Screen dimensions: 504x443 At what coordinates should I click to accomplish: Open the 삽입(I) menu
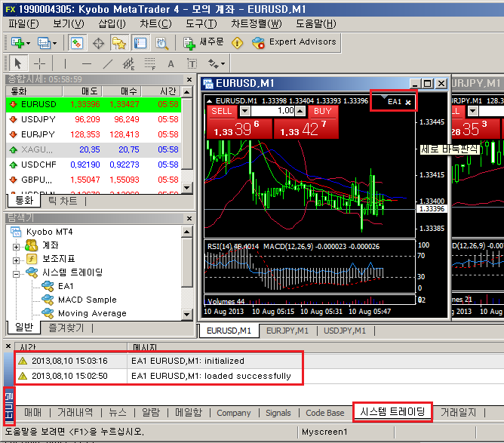coord(112,23)
